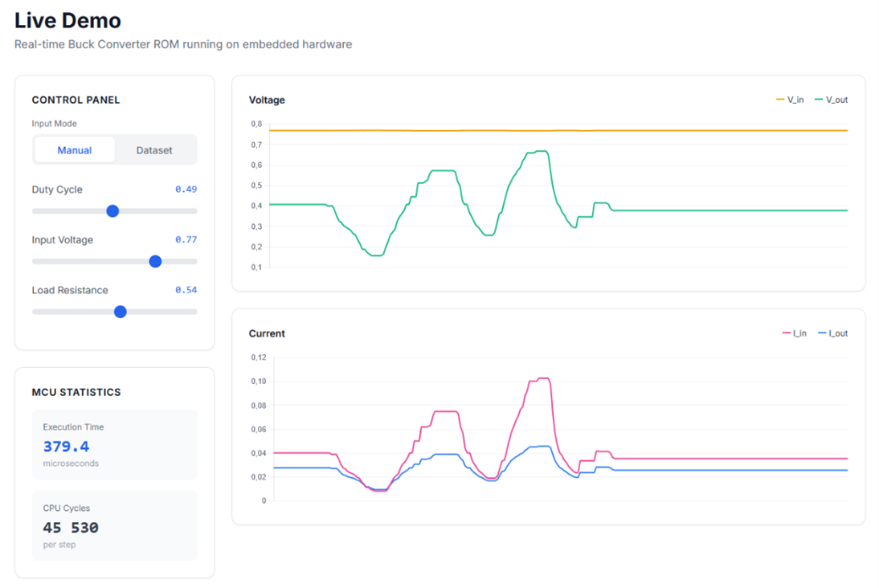Screen dimensions: 879x588
Task: Hide the I_in series in Current legend
Action: [x=794, y=333]
